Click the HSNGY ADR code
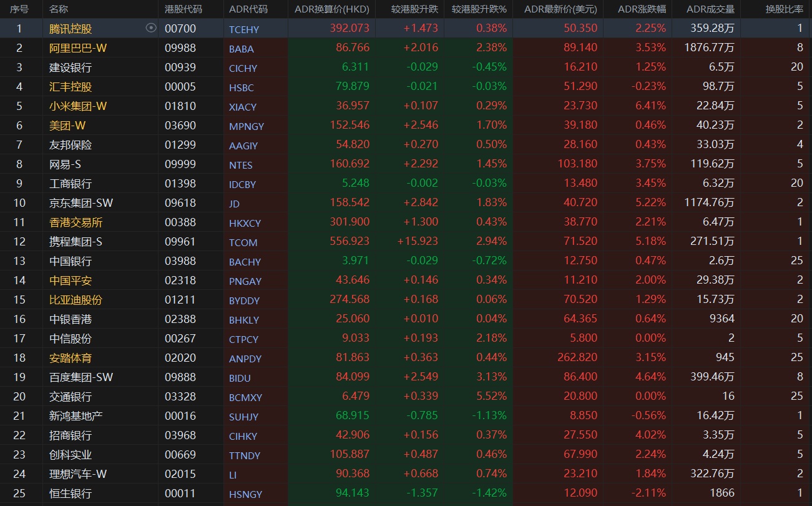This screenshot has width=812, height=506. 245,494
